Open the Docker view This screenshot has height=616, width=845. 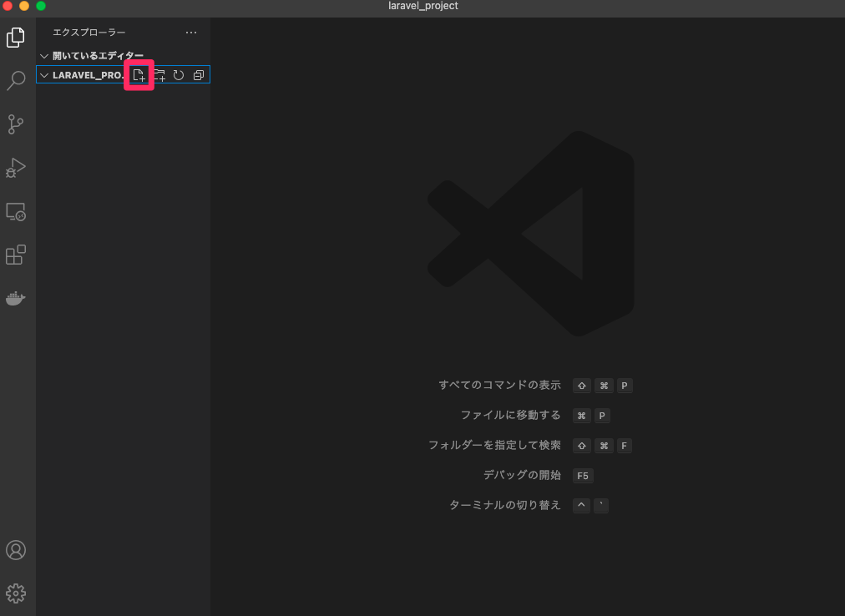tap(16, 298)
